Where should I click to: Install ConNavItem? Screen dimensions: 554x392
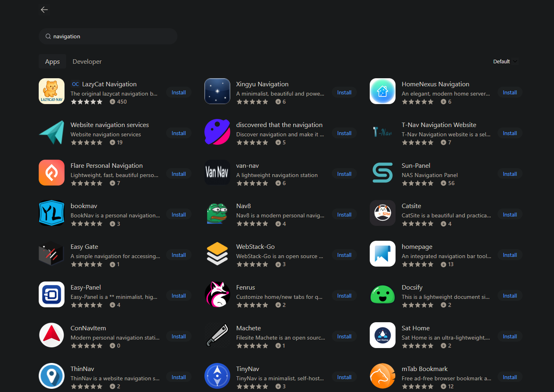[179, 336]
